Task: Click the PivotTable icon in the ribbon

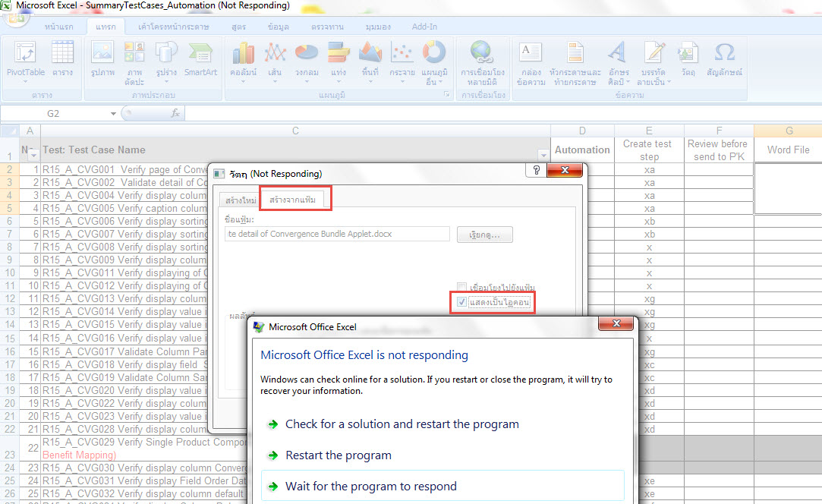Action: coord(25,53)
